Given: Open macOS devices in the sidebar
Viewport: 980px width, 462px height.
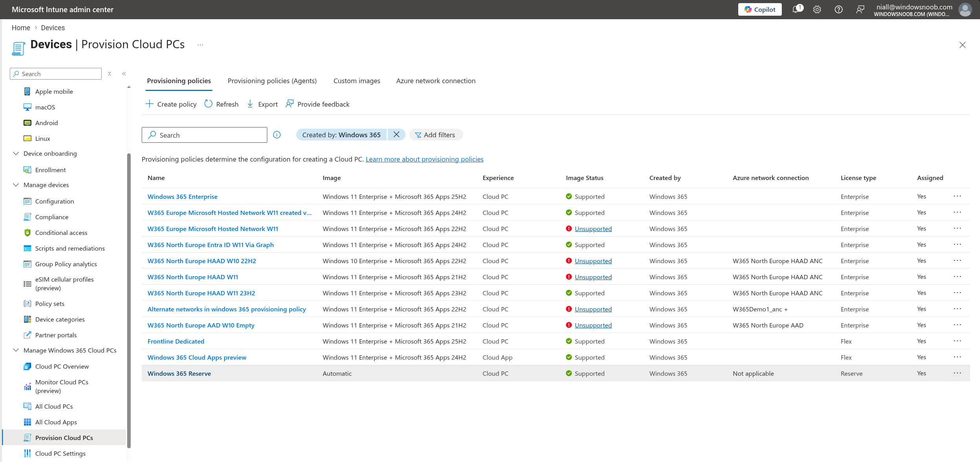Looking at the screenshot, I should pyautogui.click(x=45, y=107).
